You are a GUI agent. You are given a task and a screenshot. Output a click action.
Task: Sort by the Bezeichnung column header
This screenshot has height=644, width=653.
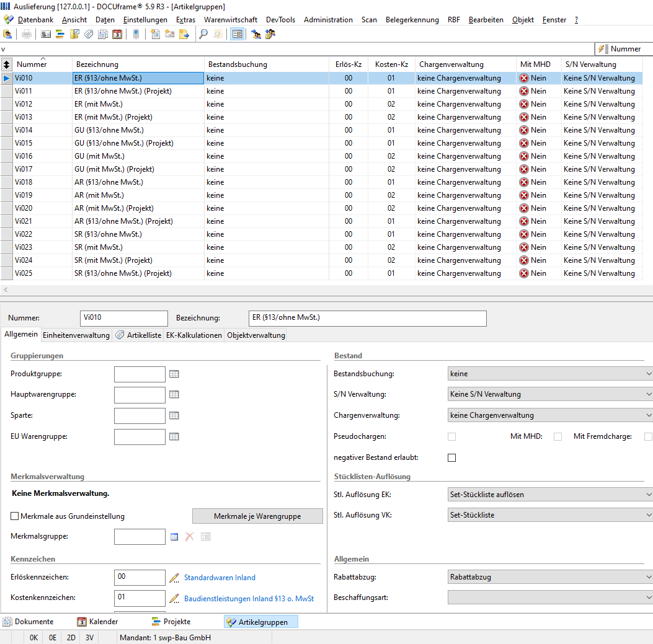(138, 64)
